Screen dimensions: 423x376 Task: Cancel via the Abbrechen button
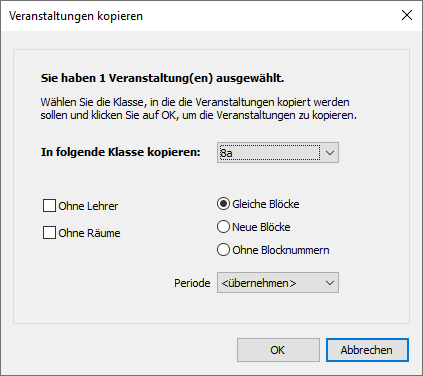[367, 350]
